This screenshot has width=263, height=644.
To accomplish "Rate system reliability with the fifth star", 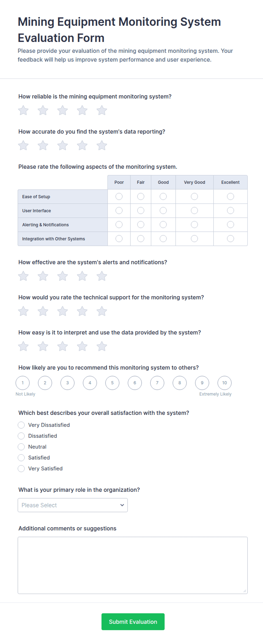I will [102, 110].
